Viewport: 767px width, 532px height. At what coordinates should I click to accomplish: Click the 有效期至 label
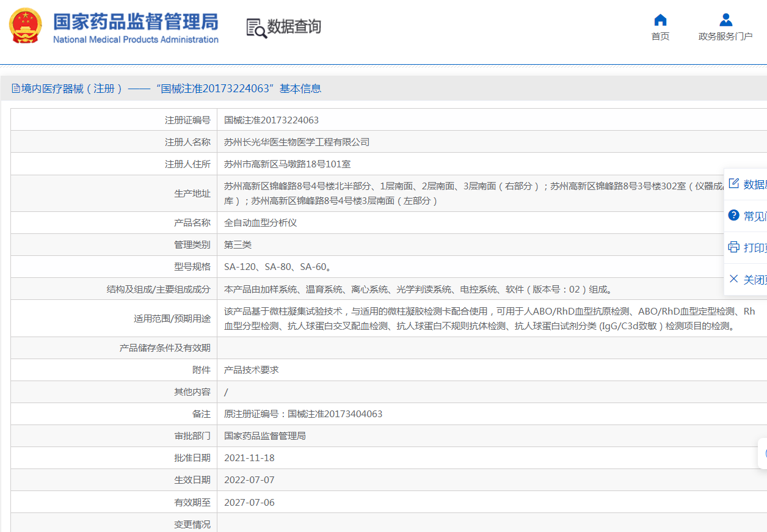point(192,503)
